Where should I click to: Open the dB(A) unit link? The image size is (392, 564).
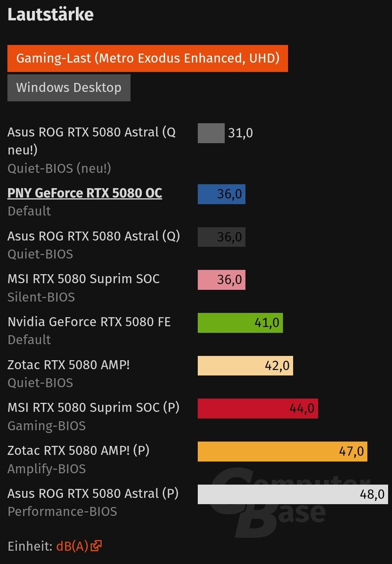click(72, 546)
